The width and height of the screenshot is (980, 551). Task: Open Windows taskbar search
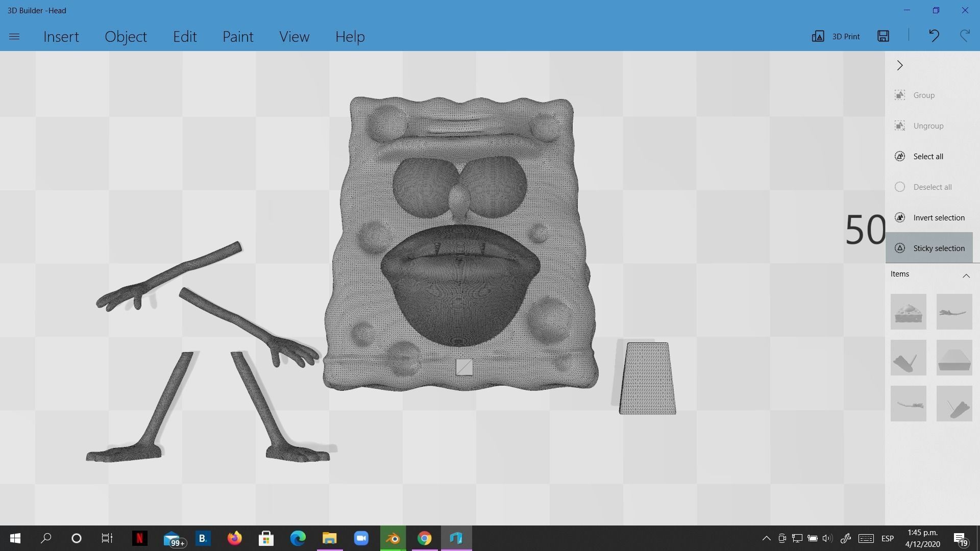pos(46,538)
